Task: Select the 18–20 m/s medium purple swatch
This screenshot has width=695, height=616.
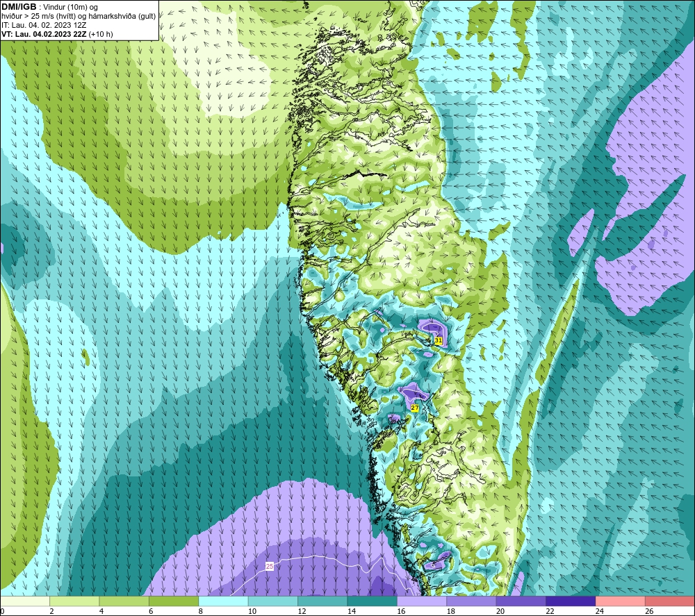Action: 472,601
